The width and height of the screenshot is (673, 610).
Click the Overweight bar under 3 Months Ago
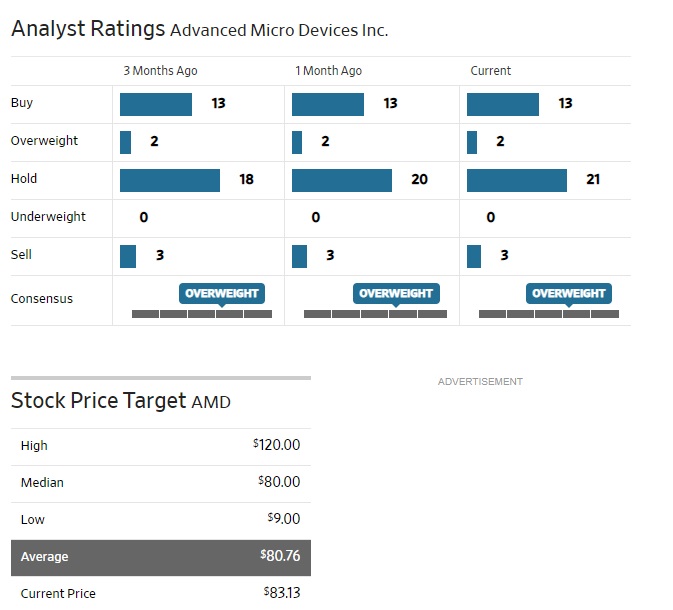point(125,142)
